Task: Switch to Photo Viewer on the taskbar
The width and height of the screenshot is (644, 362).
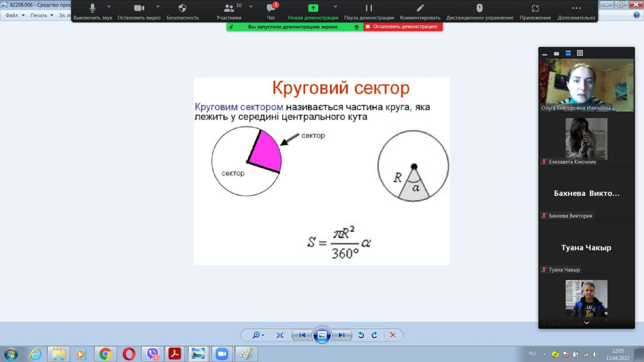Action: point(198,354)
